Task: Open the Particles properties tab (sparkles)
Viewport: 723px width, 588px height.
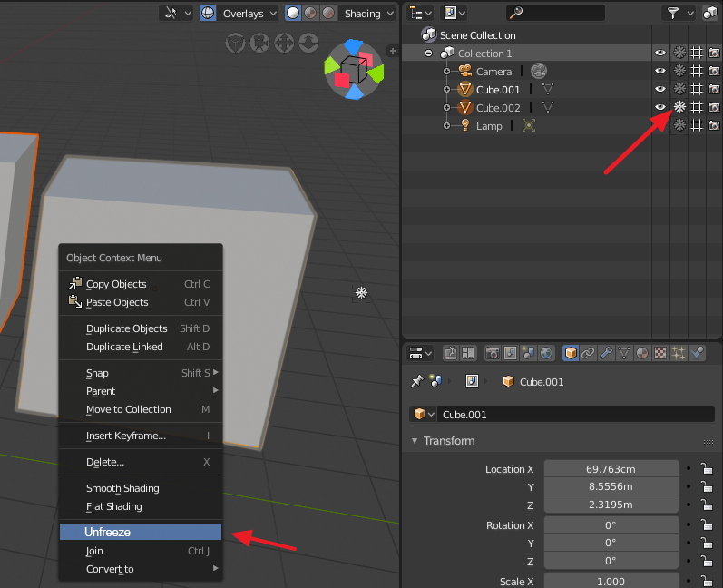Action: click(x=679, y=353)
